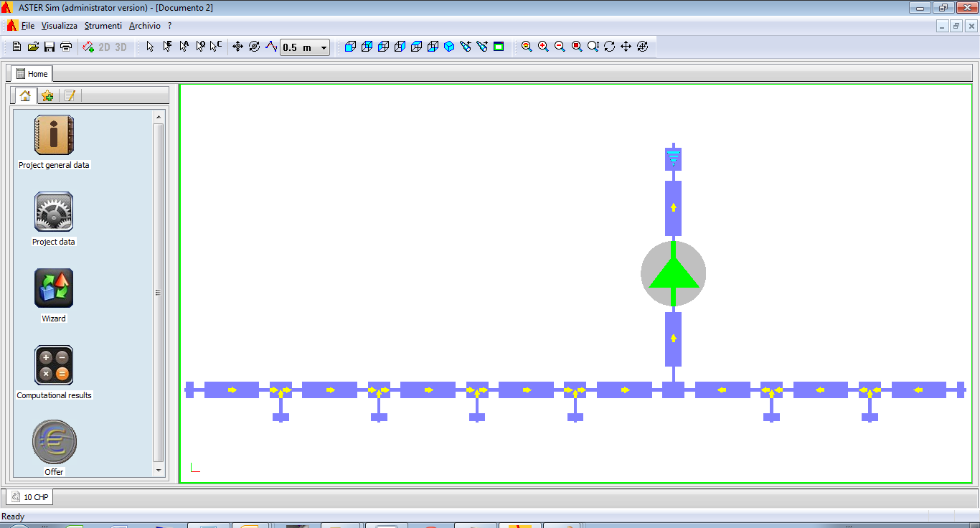Click the sixth cube view icon

coord(433,47)
